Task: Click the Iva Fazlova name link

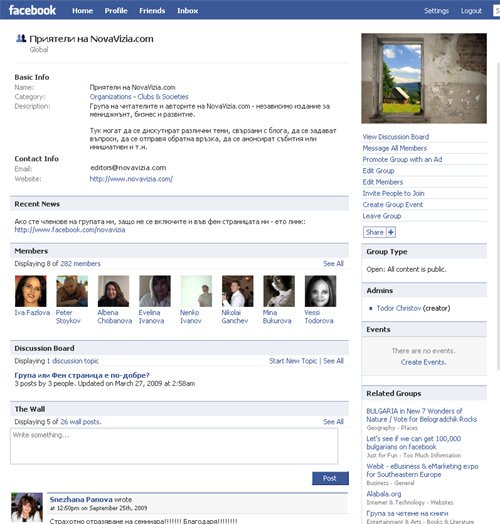Action: coord(32,313)
